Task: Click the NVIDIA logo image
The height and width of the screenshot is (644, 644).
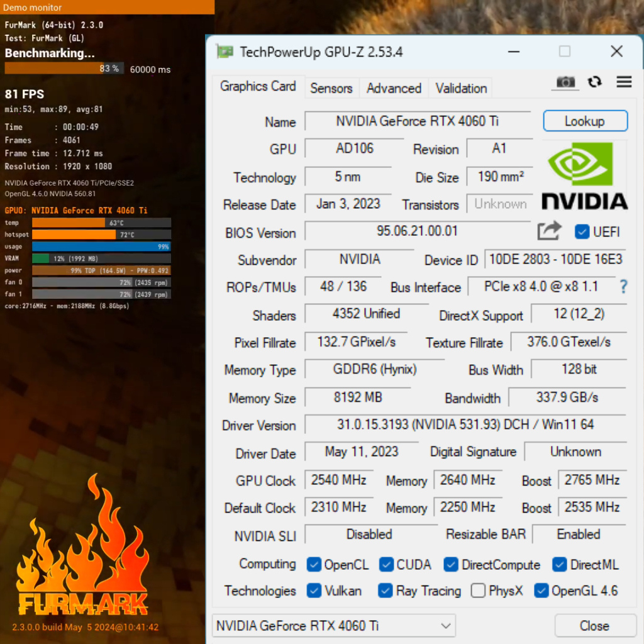Action: tap(584, 176)
